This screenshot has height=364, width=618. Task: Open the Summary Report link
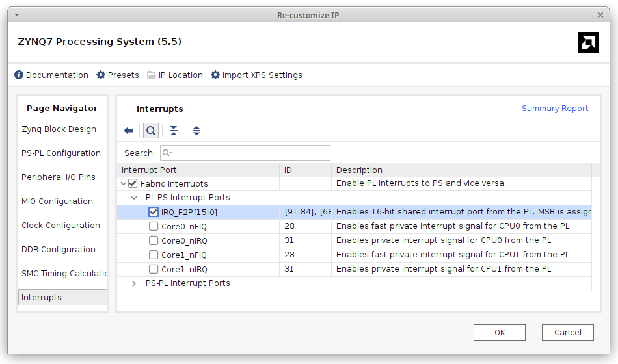[x=555, y=109]
